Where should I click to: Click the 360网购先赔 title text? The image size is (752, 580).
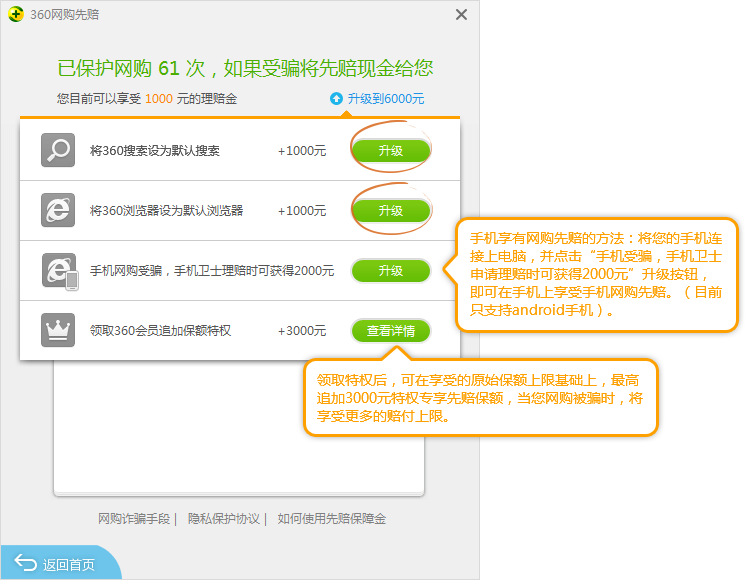pos(65,15)
